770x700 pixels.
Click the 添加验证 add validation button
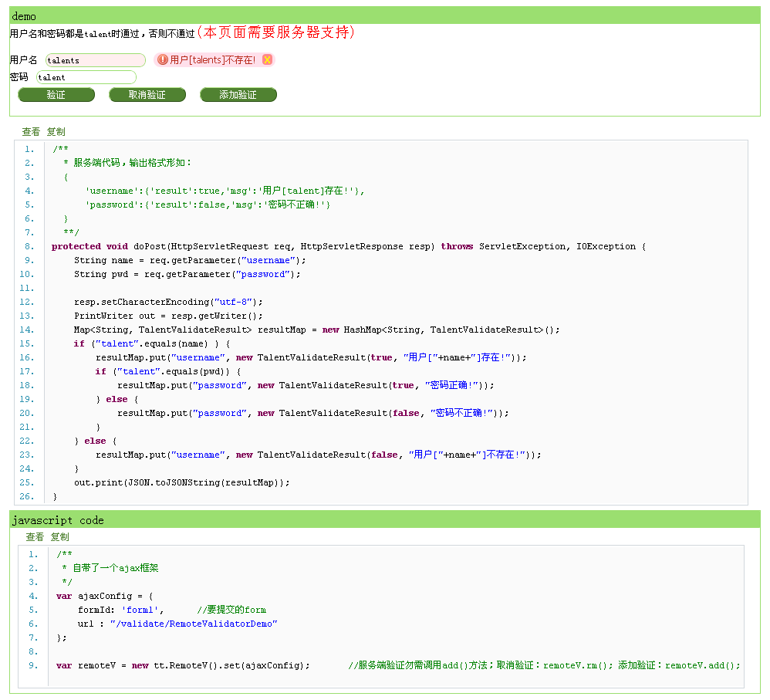238,95
